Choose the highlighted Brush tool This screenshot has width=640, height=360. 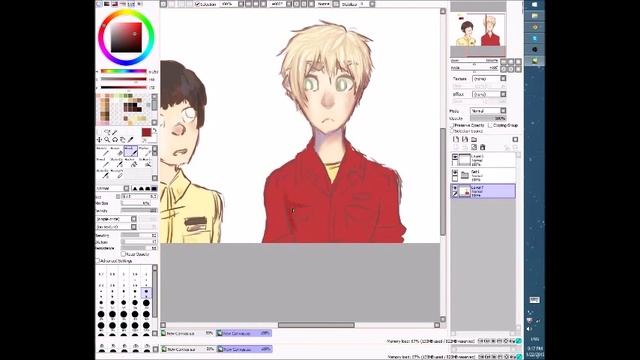131,151
